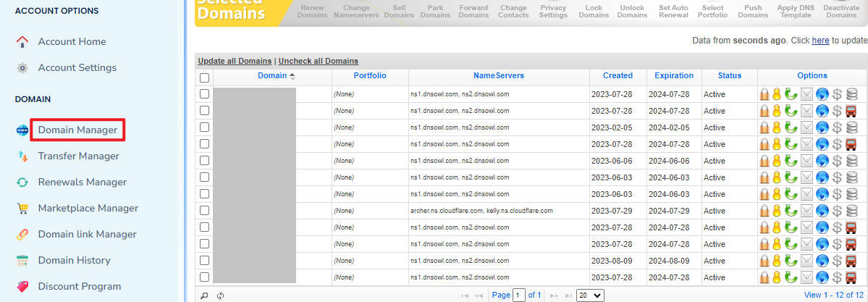Click Set Auto Renewal in the toolbar

(674, 11)
